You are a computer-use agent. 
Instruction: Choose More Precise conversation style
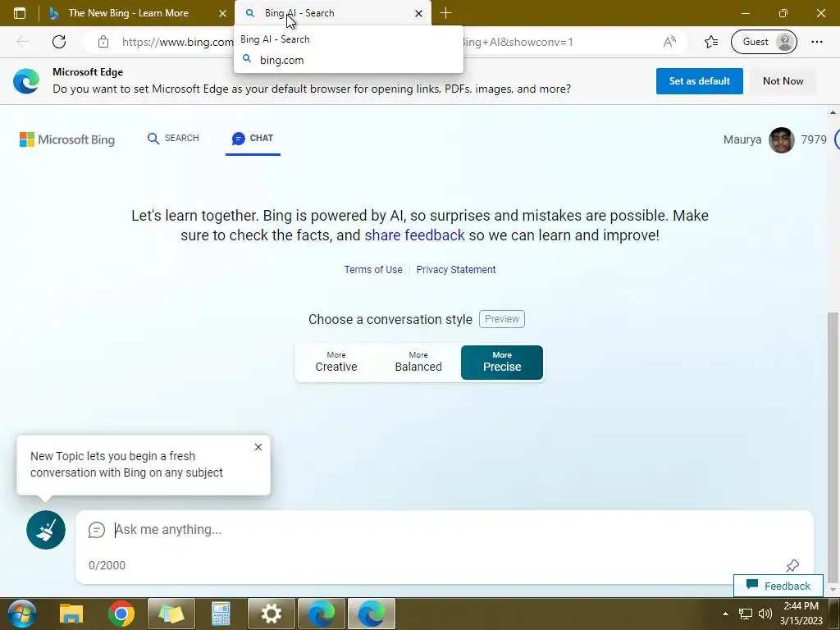(502, 363)
